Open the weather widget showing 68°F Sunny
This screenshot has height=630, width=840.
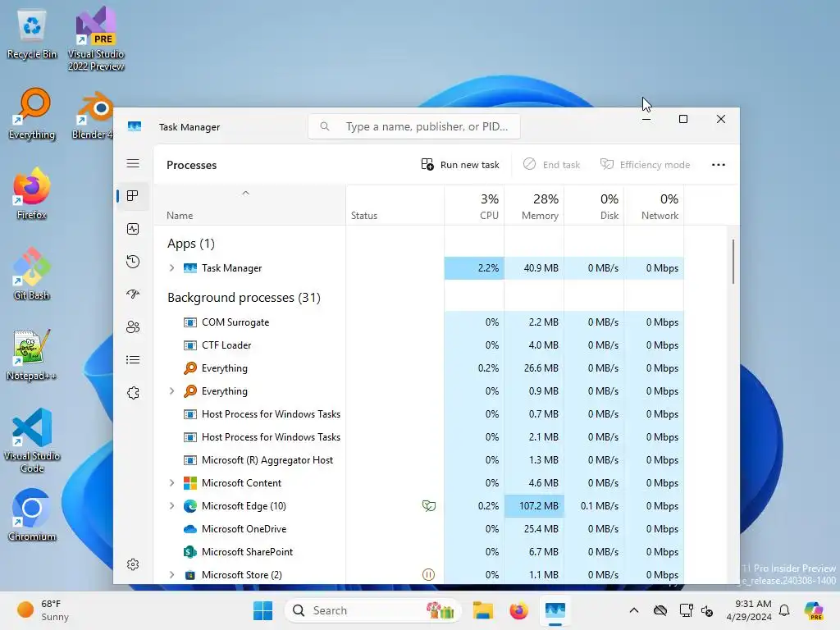[43, 610]
